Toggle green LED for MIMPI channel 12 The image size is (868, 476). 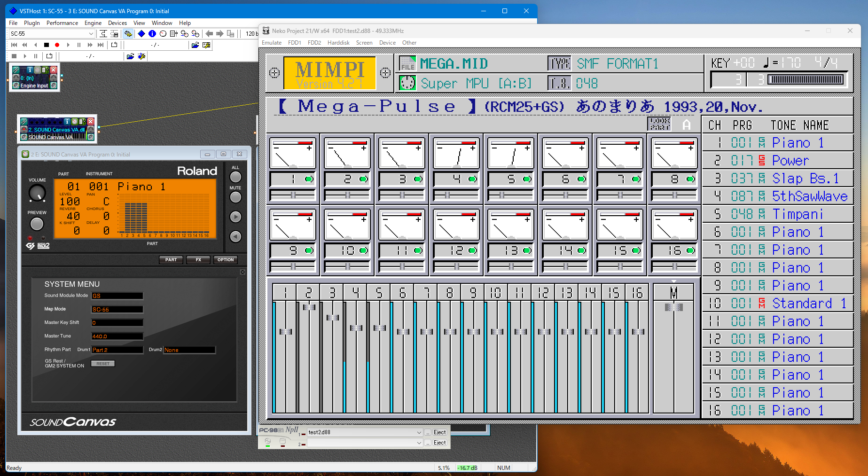[472, 250]
